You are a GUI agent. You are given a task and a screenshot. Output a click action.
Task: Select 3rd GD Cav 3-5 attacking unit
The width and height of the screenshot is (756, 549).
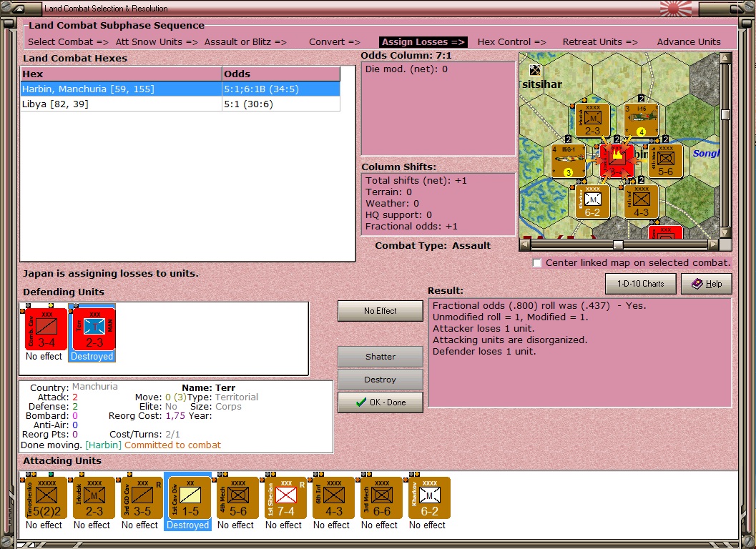tap(142, 498)
